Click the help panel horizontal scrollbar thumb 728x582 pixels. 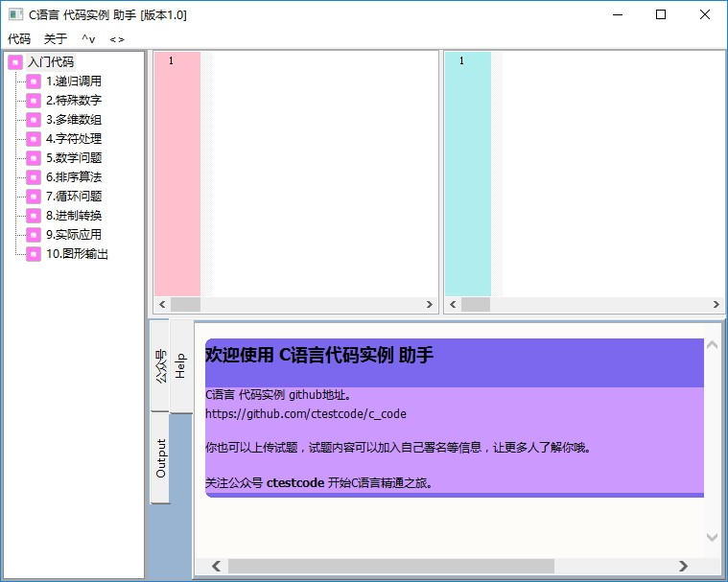click(391, 566)
